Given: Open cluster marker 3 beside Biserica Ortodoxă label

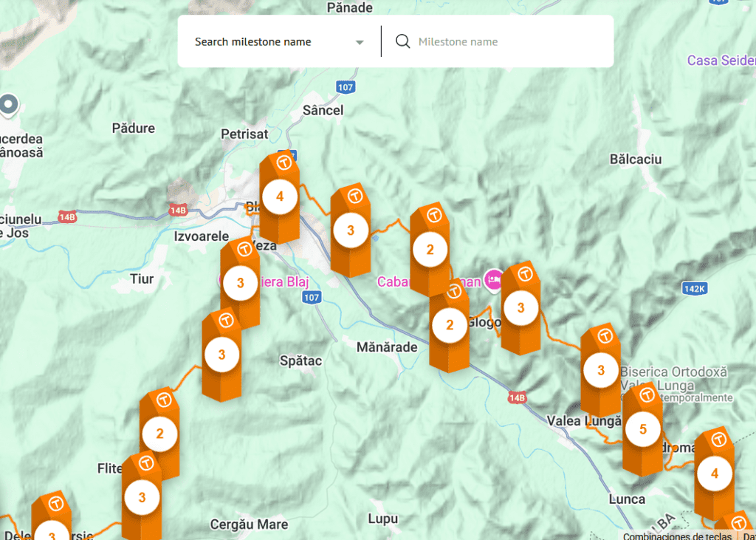Looking at the screenshot, I should point(601,370).
